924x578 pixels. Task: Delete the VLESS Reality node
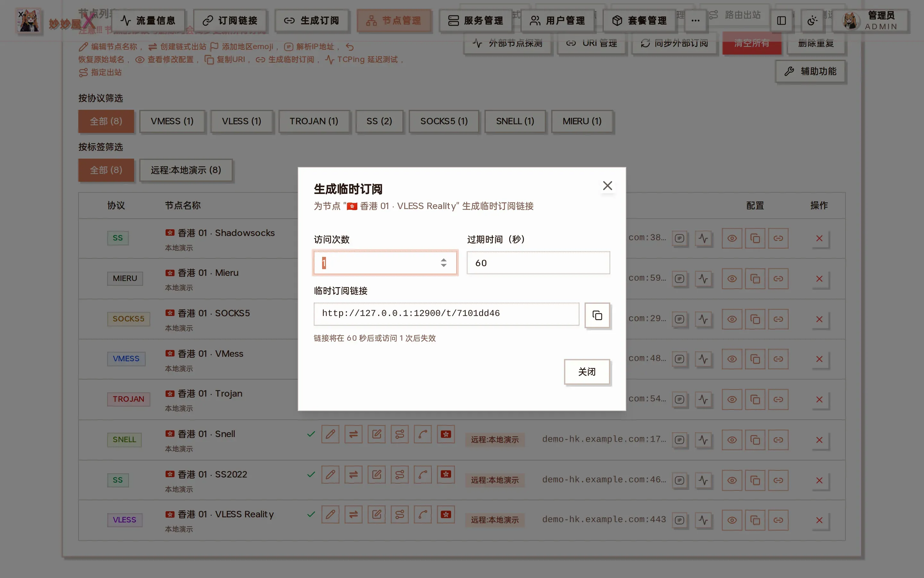[819, 520]
